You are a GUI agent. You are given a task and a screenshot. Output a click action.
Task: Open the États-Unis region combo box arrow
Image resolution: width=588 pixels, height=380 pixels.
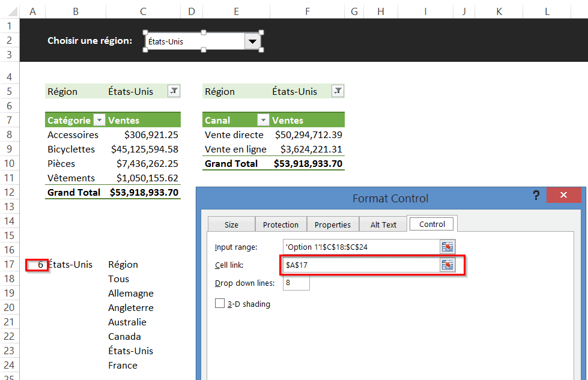(253, 41)
